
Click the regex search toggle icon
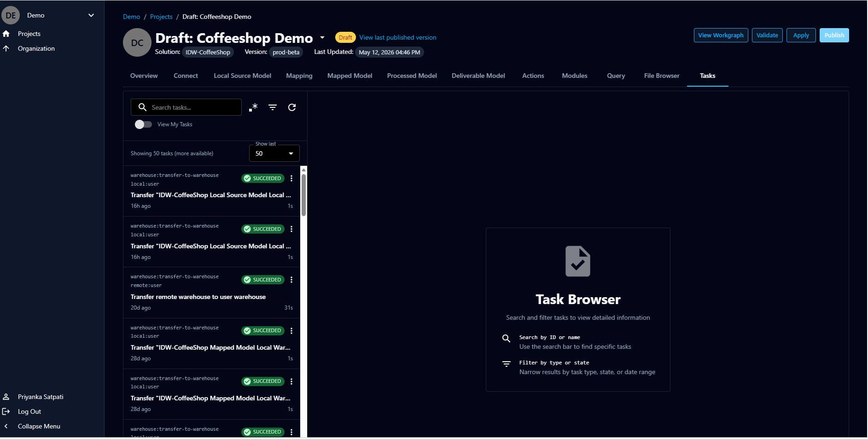point(253,107)
